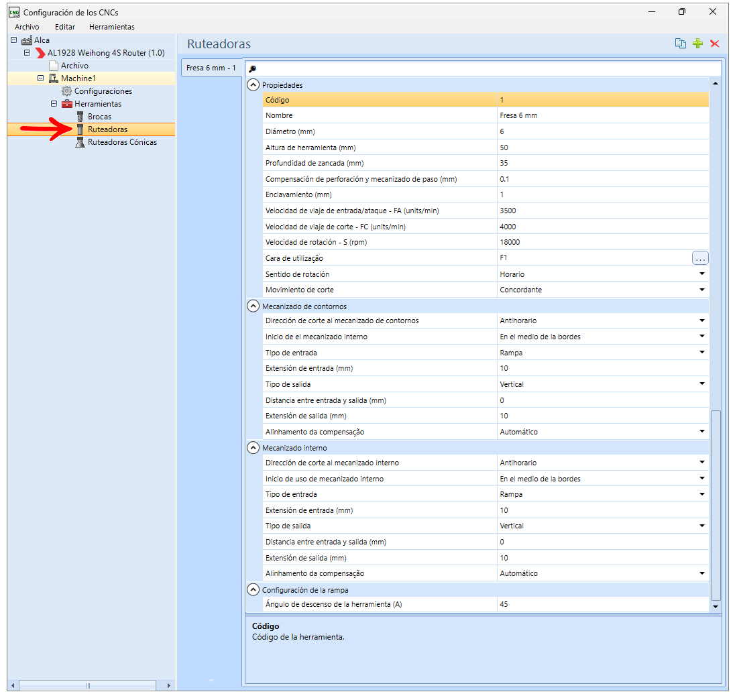Open Tipo de salida dropdown under Mecanizado de contornos

click(701, 384)
